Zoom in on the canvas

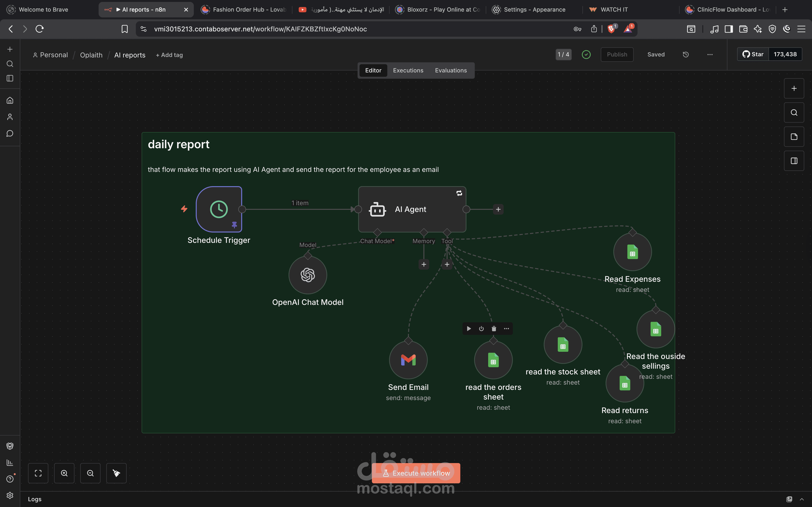coord(64,473)
